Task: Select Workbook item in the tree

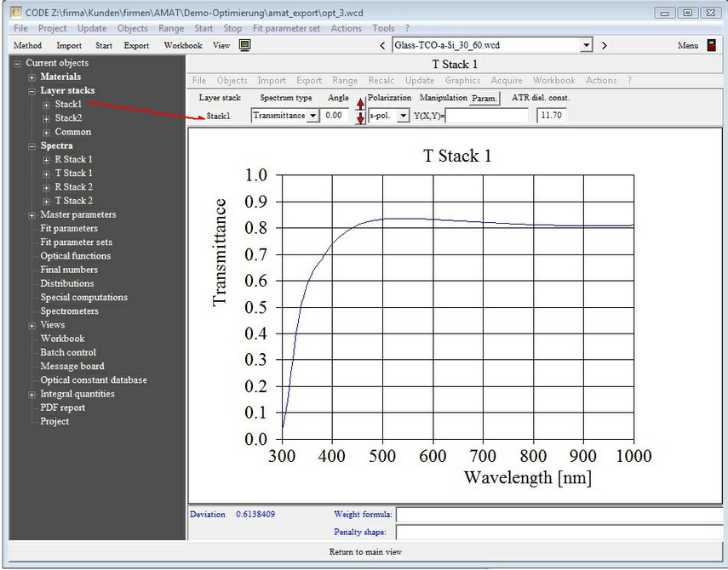Action: coord(62,339)
